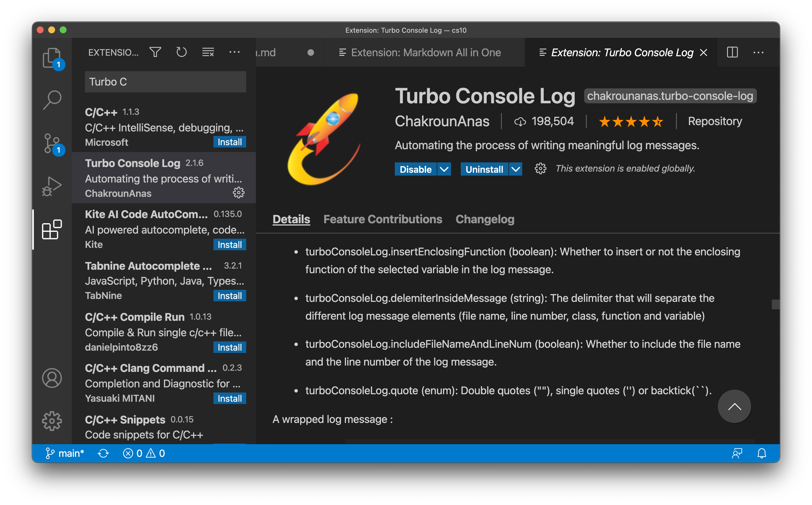Clear extensions search results
This screenshot has height=505, width=812.
point(208,52)
